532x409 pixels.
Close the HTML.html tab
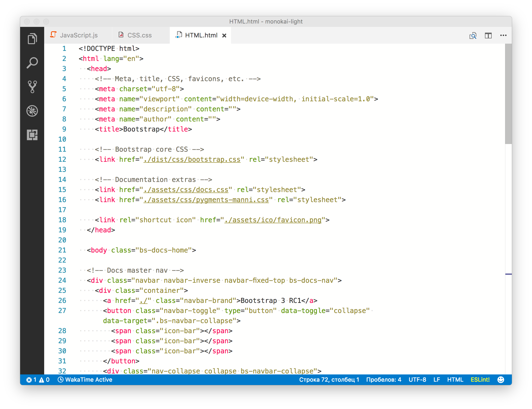coord(224,36)
